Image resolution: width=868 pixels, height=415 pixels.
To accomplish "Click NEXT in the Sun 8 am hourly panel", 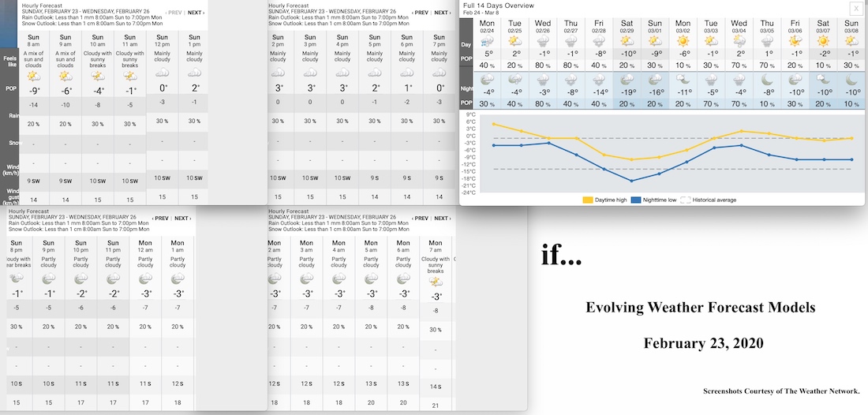I will [196, 12].
